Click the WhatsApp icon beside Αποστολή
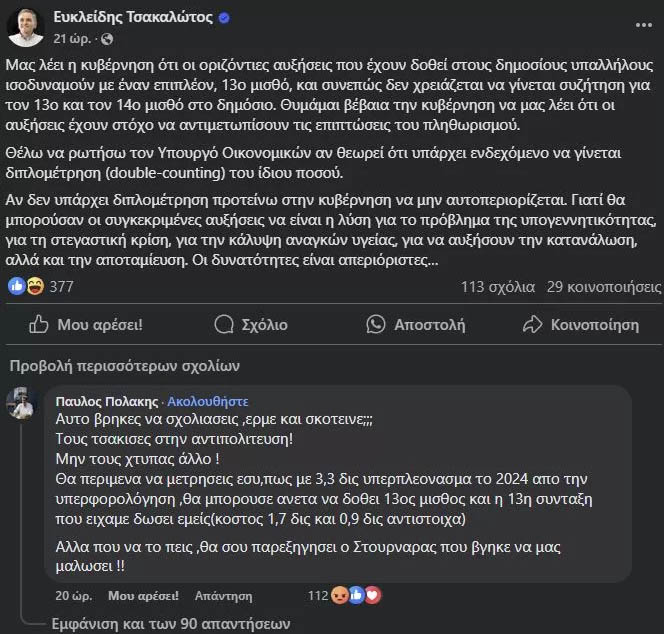This screenshot has width=664, height=634. [x=376, y=325]
